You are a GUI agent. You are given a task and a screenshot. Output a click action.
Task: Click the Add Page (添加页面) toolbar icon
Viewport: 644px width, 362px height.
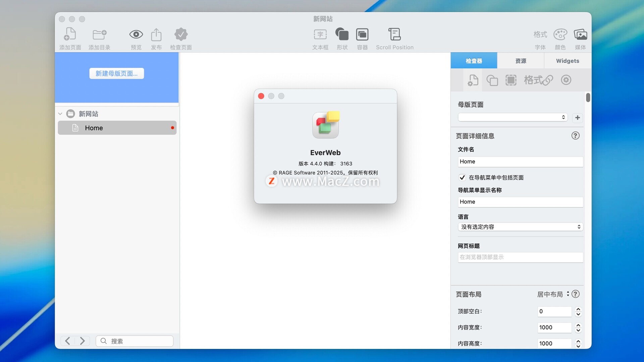tap(70, 34)
